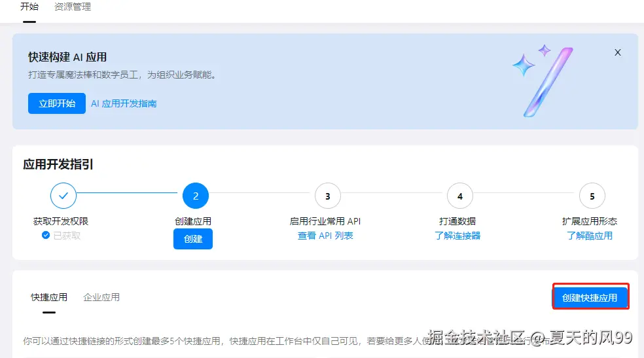This screenshot has width=644, height=358.
Task: Switch to the 开始 tab
Action: (x=29, y=7)
